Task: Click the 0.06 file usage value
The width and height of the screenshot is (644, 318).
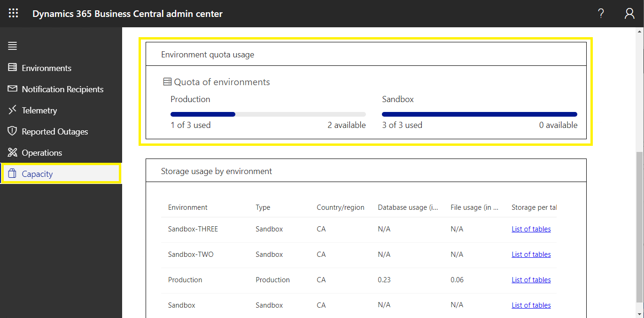Action: (457, 280)
